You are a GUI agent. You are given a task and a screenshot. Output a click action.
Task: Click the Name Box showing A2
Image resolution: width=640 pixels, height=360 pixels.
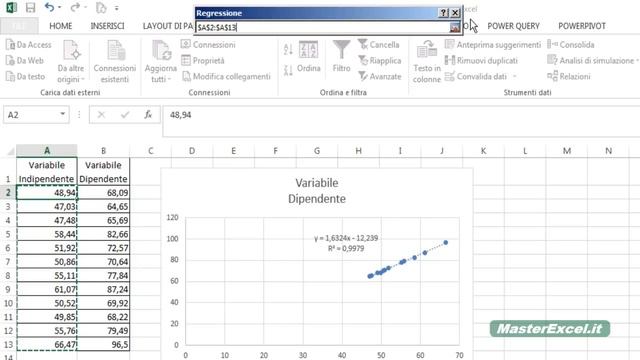32,115
